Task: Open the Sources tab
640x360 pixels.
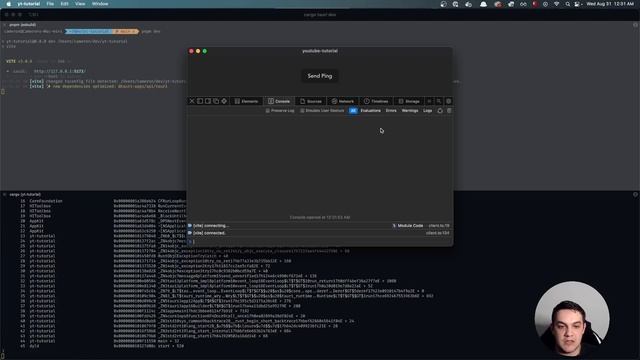Action: click(311, 101)
